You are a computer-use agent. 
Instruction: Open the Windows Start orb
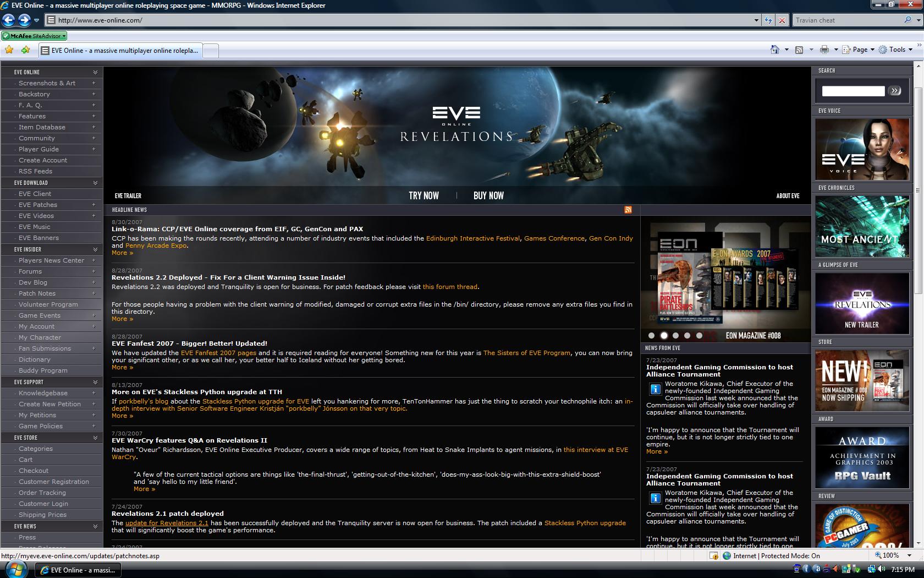pos(17,570)
